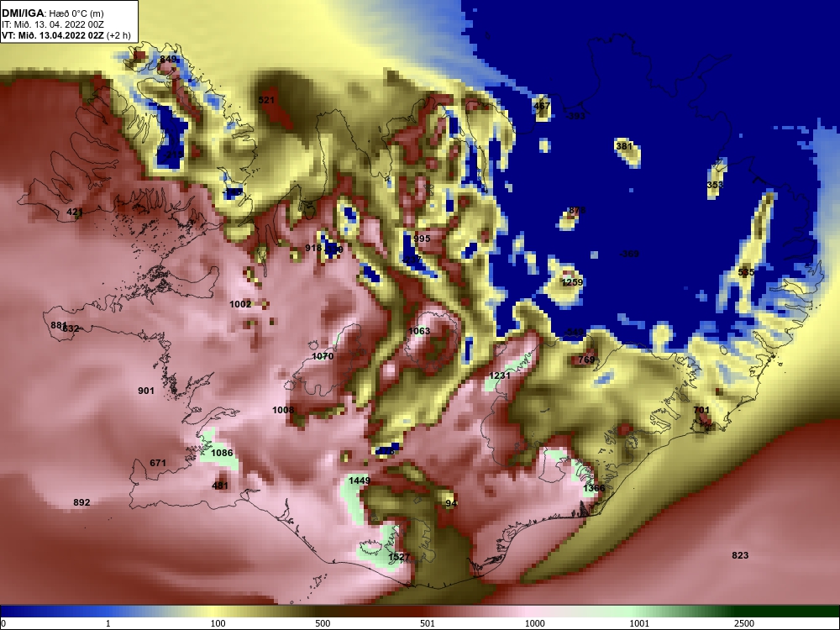Click the 0 label on the color scale

pyautogui.click(x=3, y=623)
